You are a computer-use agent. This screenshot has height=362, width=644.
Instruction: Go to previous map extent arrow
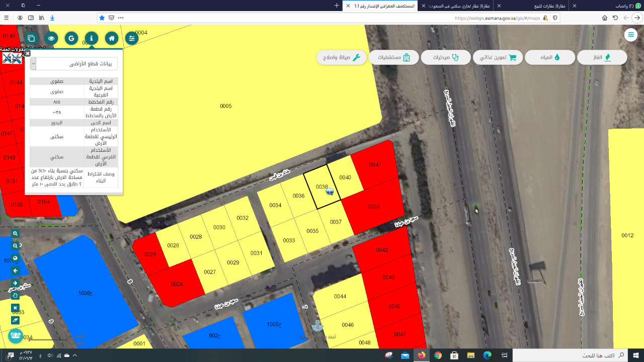pos(15,270)
